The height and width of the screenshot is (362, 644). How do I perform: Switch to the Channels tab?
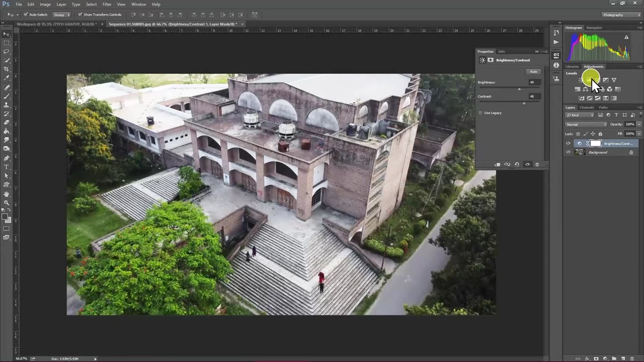click(x=587, y=107)
